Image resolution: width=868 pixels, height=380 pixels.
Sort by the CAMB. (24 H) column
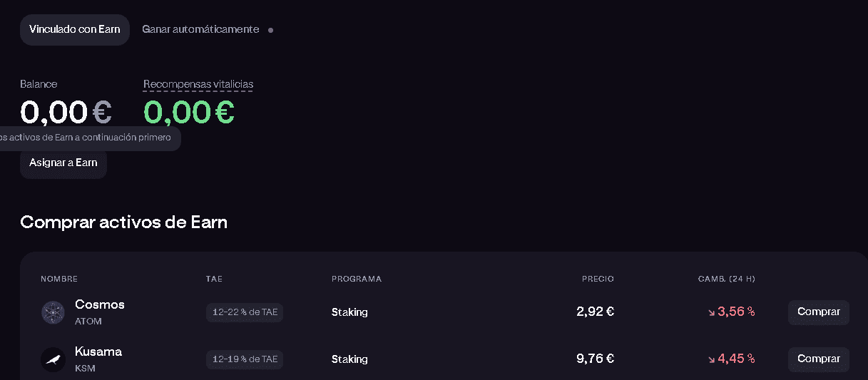[x=726, y=279]
